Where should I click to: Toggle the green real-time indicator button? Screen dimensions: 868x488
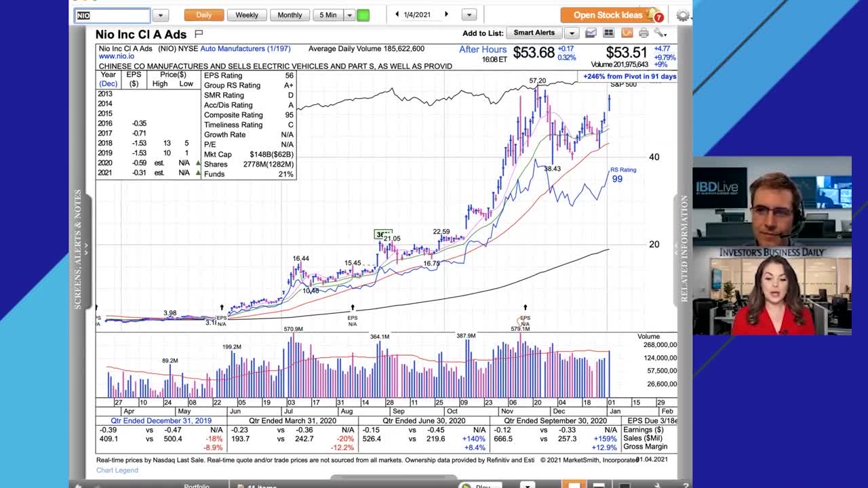coord(363,15)
